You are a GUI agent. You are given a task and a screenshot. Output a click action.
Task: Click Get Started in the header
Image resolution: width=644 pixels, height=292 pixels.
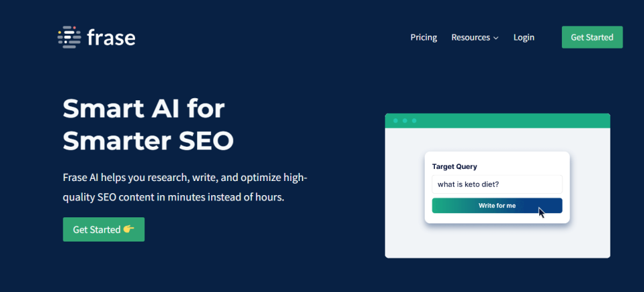(x=592, y=38)
